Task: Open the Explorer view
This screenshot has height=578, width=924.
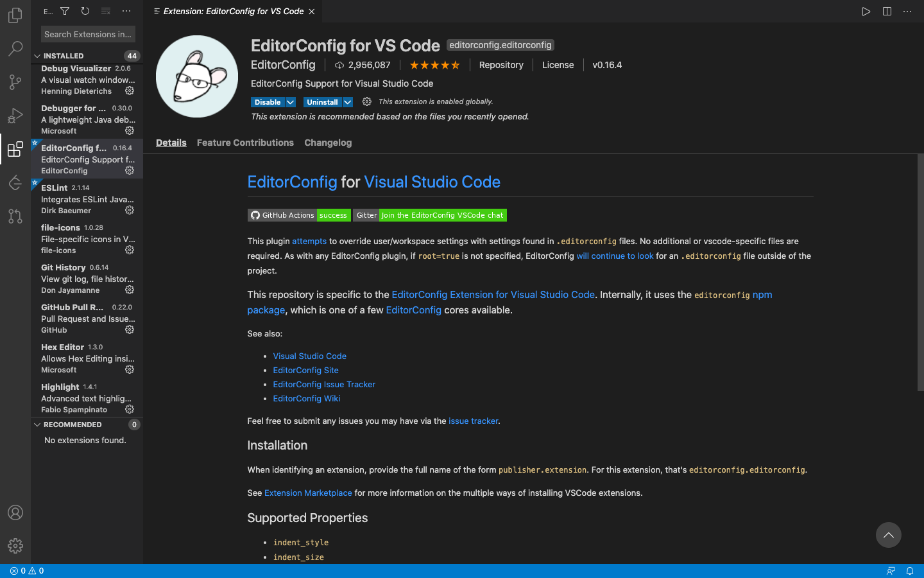Action: pos(15,15)
